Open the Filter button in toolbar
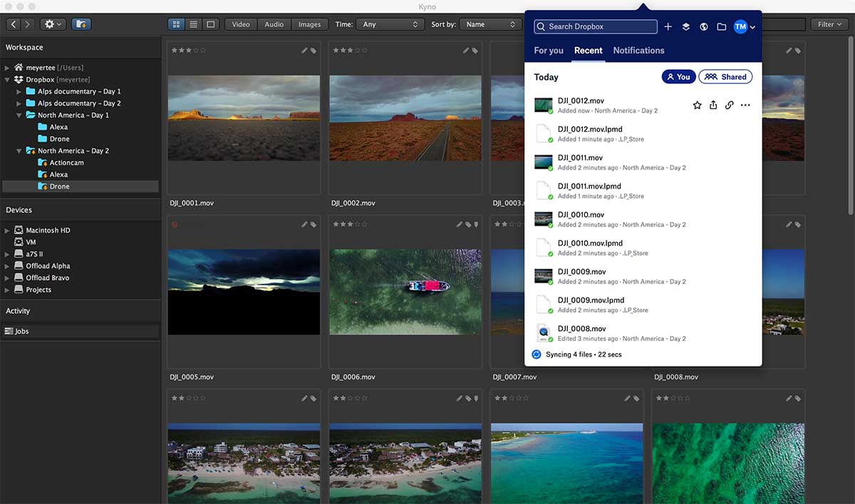This screenshot has width=855, height=504. tap(829, 24)
